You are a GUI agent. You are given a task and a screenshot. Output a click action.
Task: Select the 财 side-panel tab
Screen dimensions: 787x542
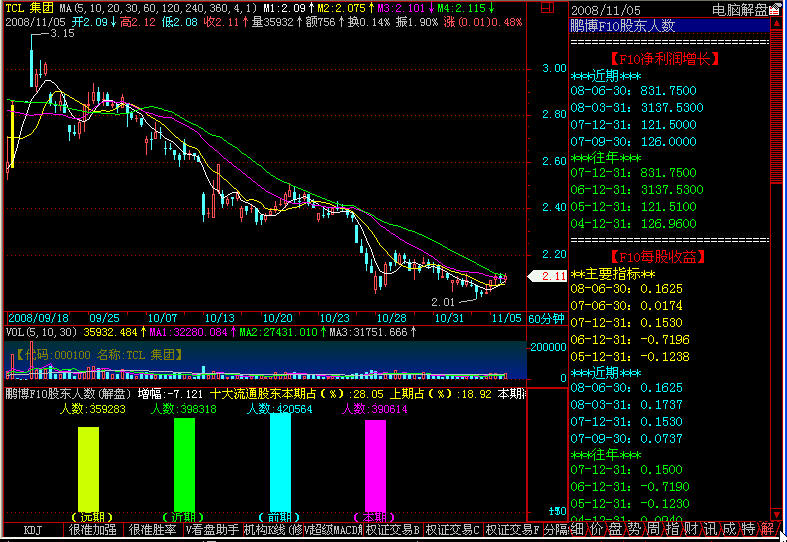[691, 528]
